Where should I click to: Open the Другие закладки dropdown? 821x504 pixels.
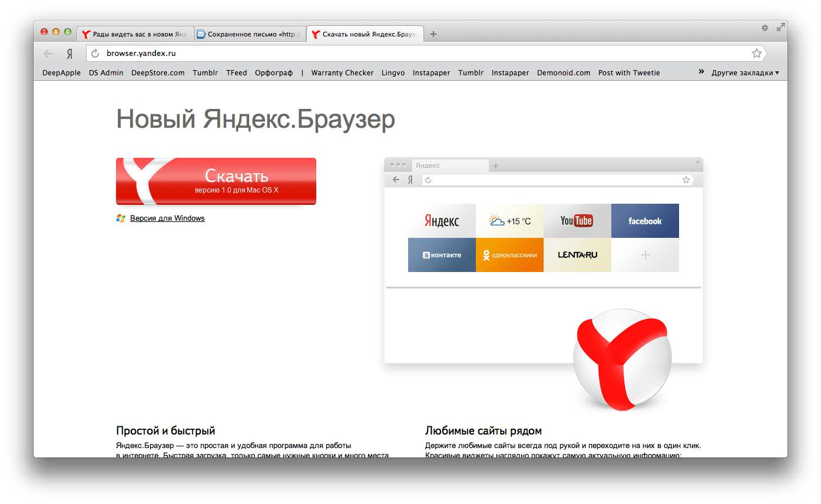click(x=745, y=72)
